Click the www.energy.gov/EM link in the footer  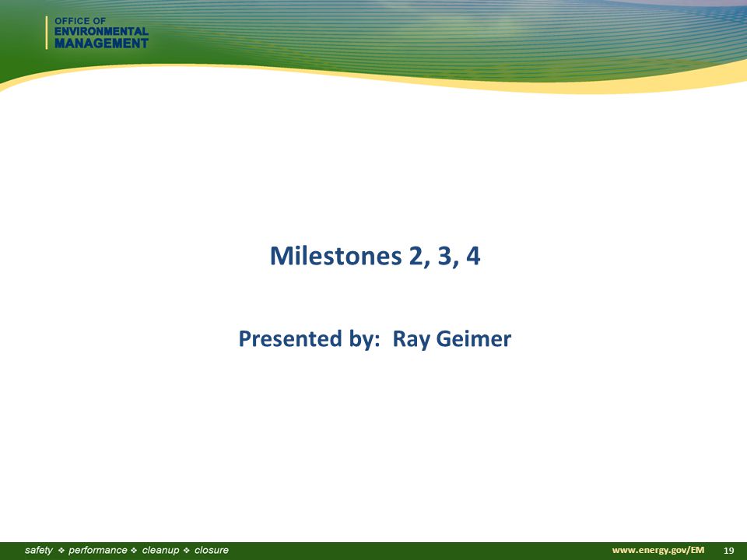658,551
